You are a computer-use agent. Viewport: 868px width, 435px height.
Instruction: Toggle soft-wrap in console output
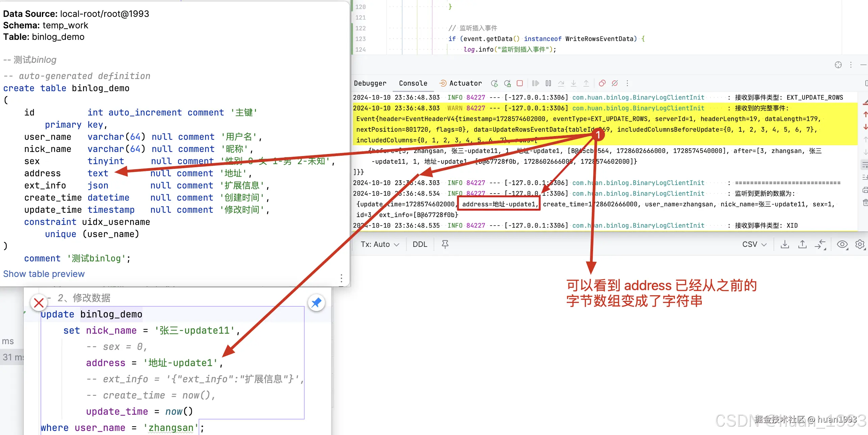click(865, 165)
